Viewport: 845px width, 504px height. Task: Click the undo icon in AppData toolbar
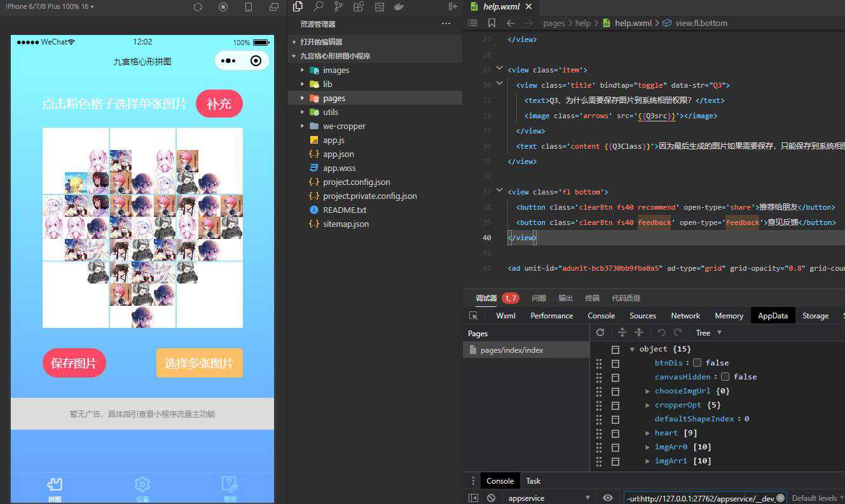661,332
